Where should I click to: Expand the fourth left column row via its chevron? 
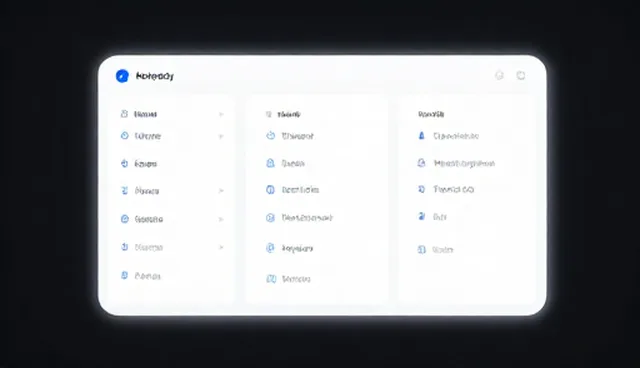(221, 191)
